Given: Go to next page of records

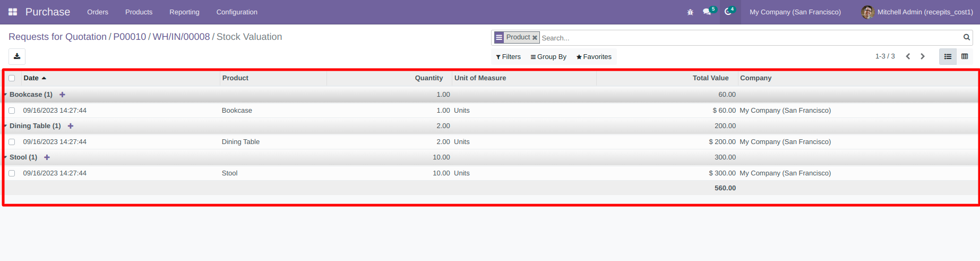Looking at the screenshot, I should (923, 56).
